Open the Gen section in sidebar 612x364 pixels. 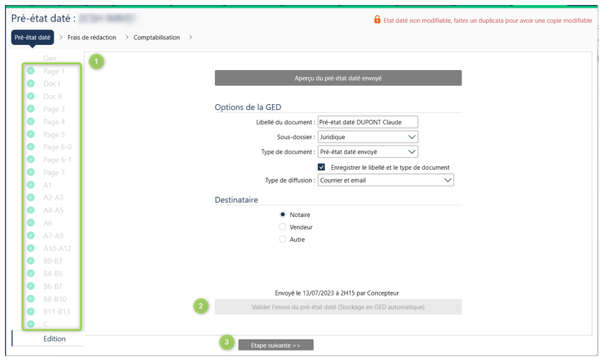click(x=49, y=59)
